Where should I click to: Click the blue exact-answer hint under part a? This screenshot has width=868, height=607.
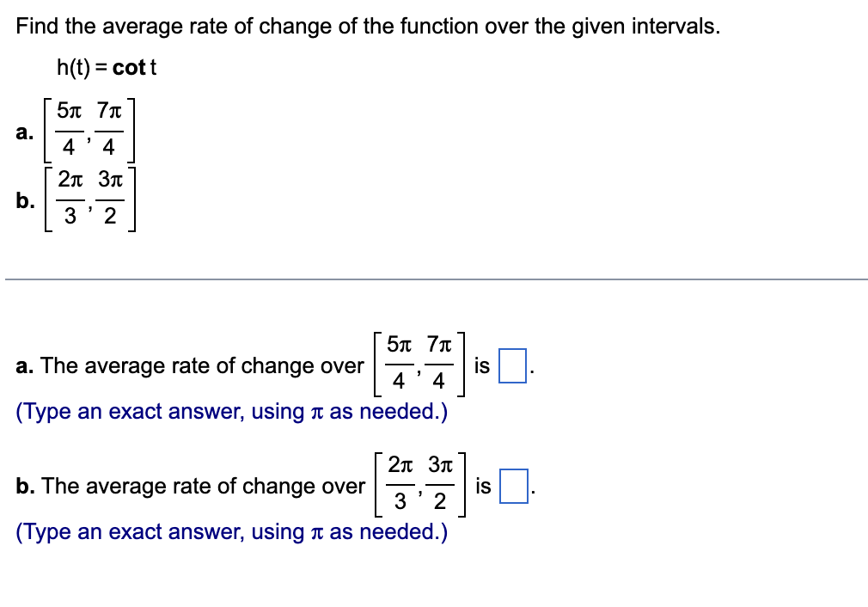[x=231, y=412]
